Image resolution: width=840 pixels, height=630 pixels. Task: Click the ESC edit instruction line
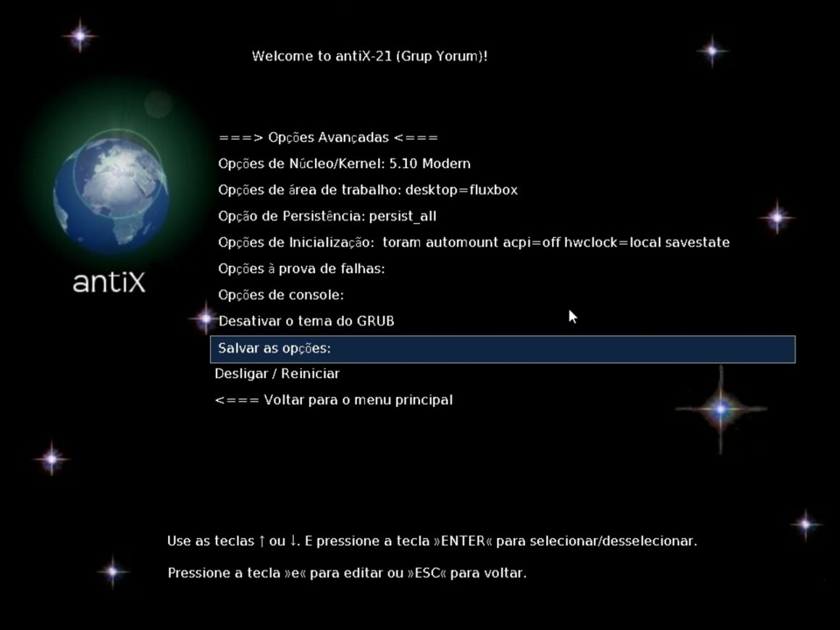point(347,573)
